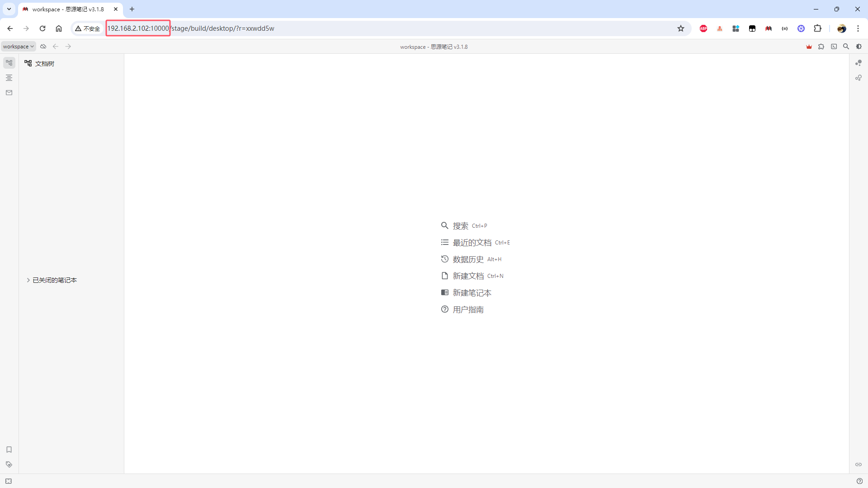Open the inbox panel icon in left dock
The height and width of the screenshot is (488, 868).
(x=9, y=93)
